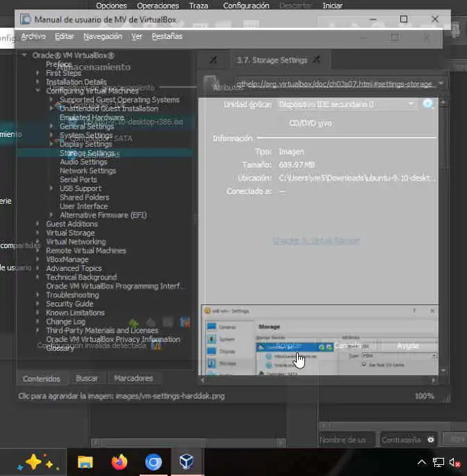The width and height of the screenshot is (467, 476).
Task: Expand the USB Support tree node
Action: [51, 188]
